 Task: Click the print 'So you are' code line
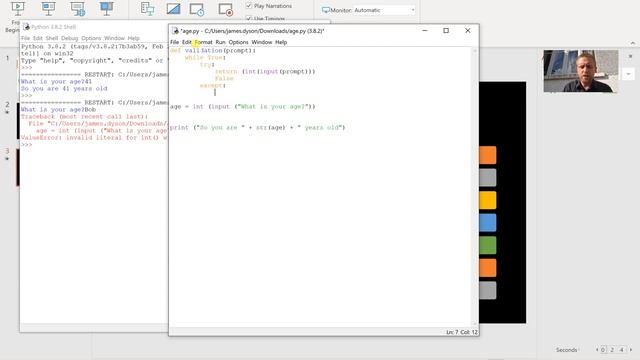pyautogui.click(x=258, y=127)
